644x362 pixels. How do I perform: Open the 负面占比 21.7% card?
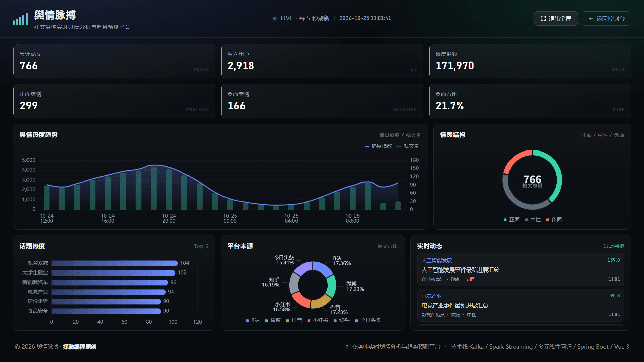[530, 101]
